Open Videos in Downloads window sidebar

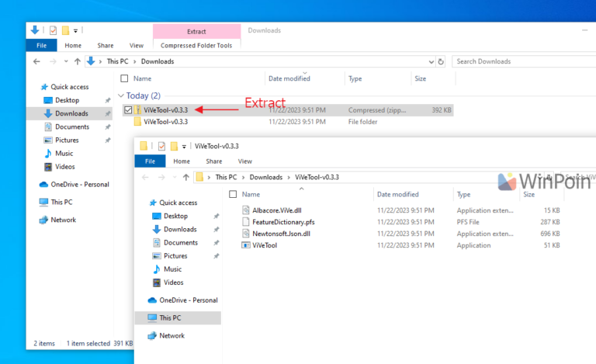(65, 167)
